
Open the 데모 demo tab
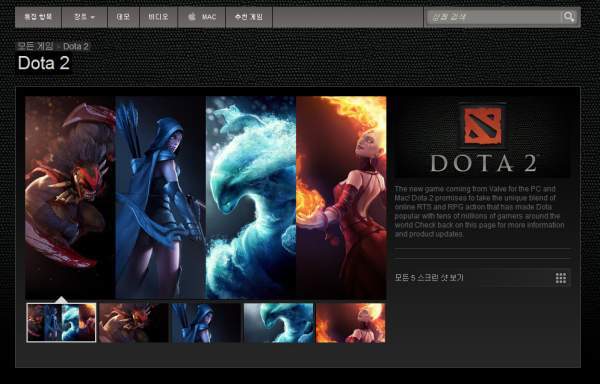(x=123, y=17)
